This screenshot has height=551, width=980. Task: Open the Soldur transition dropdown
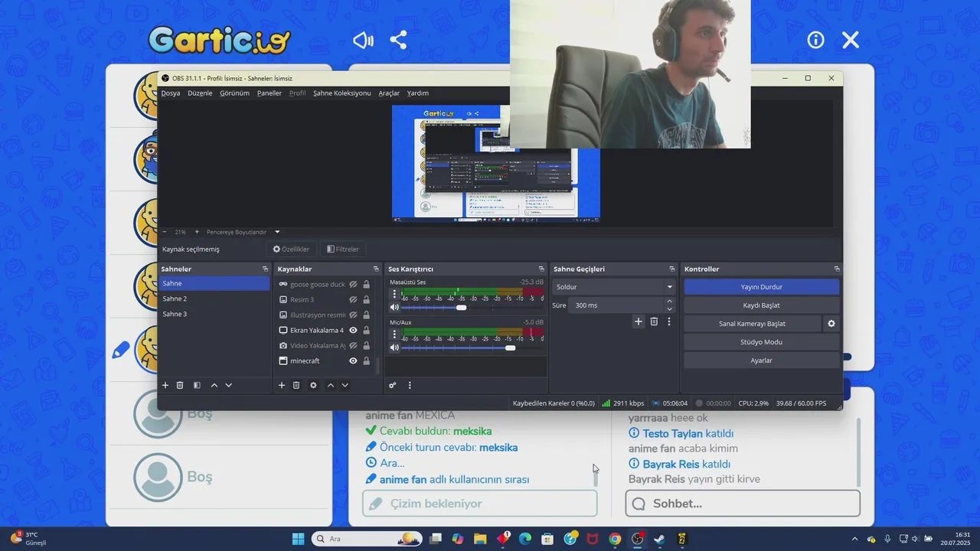613,287
